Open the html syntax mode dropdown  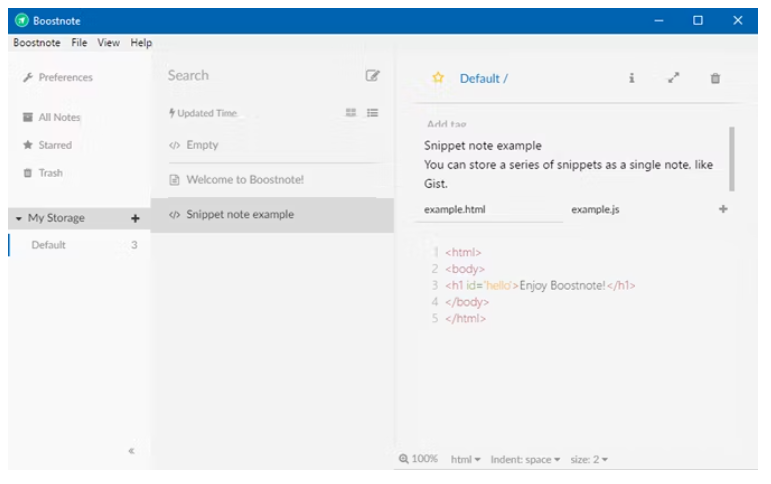tap(465, 459)
